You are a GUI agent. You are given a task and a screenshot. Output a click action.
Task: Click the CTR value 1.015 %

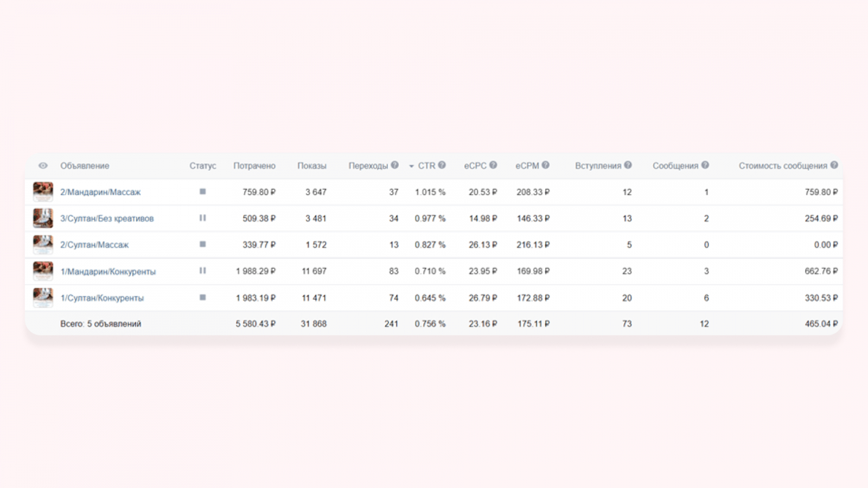click(x=430, y=192)
